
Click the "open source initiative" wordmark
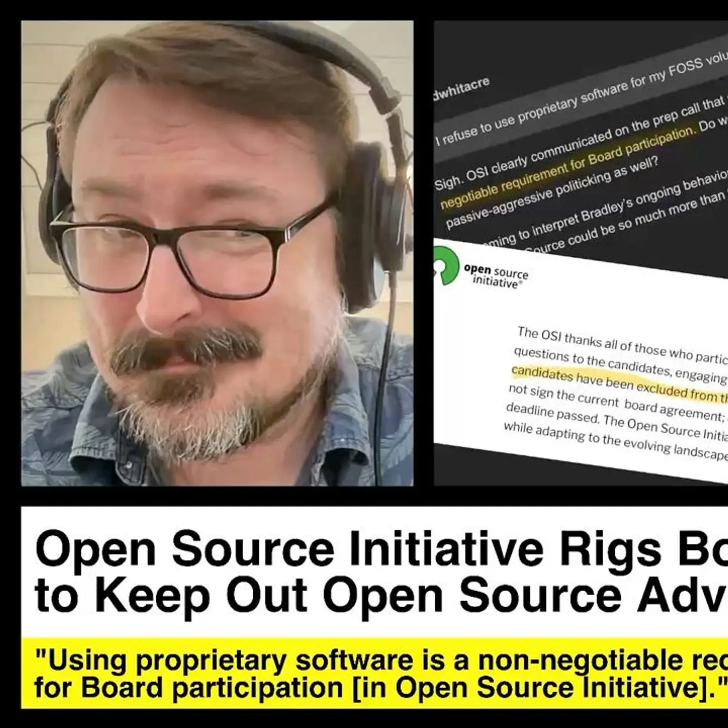coord(496,276)
